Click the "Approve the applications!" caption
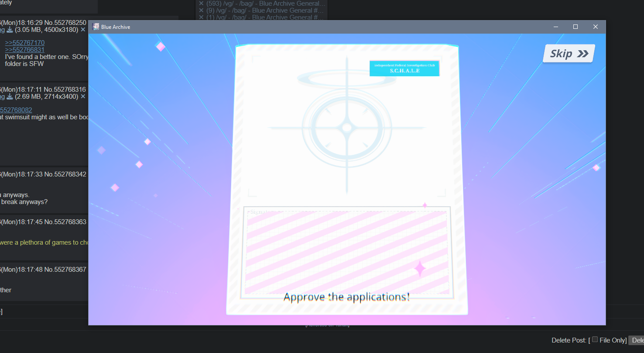Viewport: 644px width, 353px height. 347,297
